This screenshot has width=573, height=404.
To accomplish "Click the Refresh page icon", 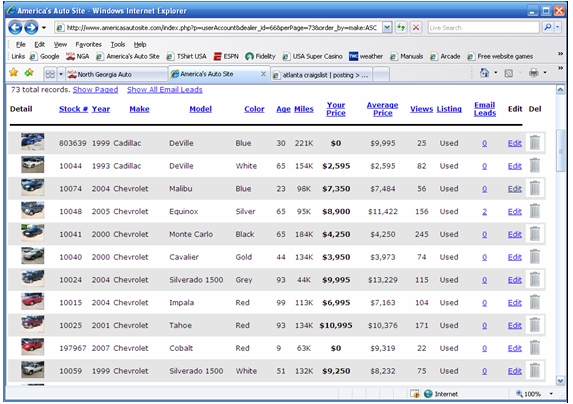I will click(401, 27).
